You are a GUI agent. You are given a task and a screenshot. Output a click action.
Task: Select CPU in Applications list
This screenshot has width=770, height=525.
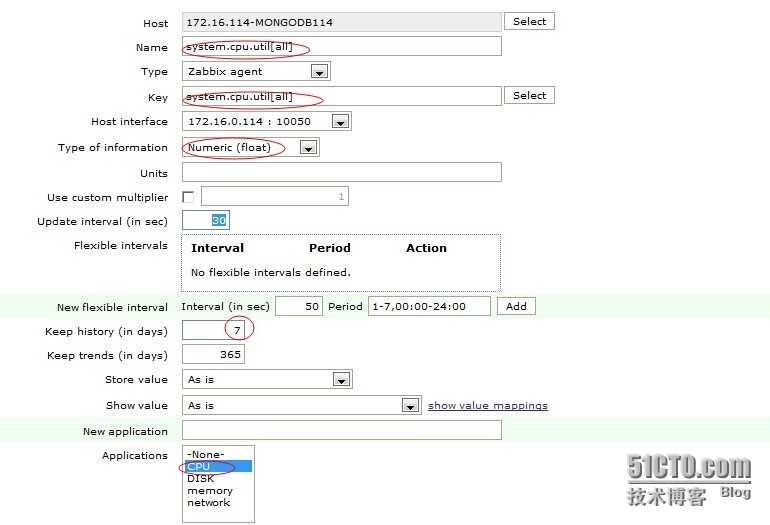219,466
